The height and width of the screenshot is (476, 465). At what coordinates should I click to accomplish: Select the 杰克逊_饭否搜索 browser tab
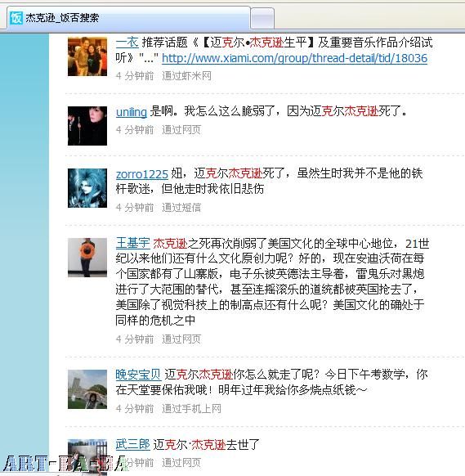129,18
